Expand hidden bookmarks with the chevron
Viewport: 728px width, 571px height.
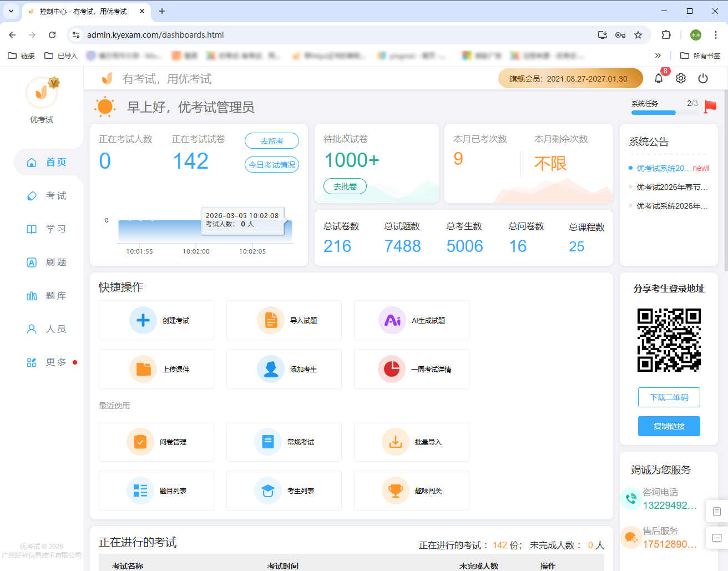click(x=658, y=55)
